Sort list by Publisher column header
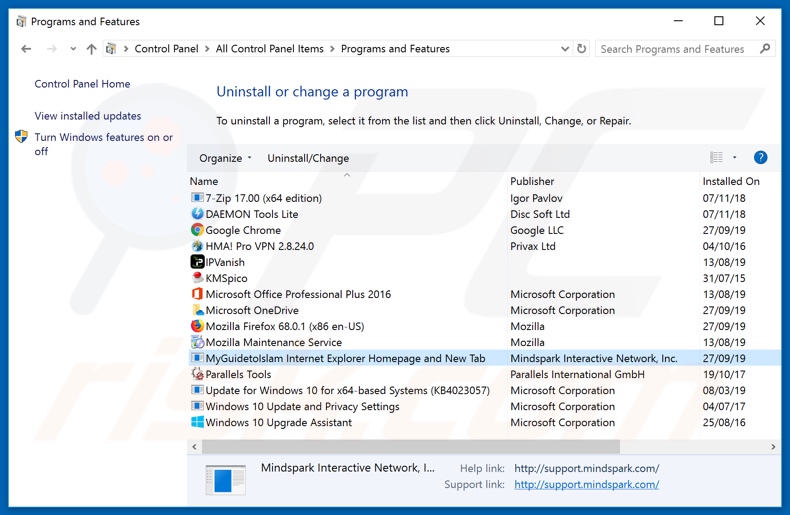The height and width of the screenshot is (515, 790). coord(532,181)
